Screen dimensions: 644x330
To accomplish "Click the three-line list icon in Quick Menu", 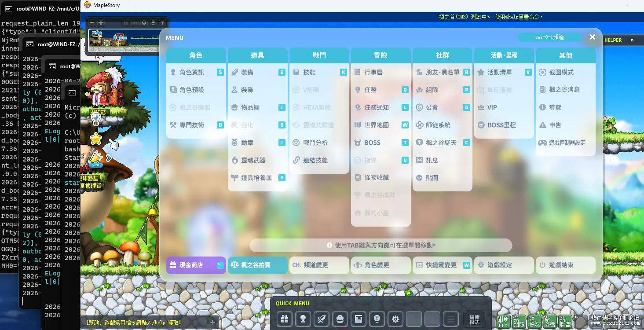I will coord(451,319).
